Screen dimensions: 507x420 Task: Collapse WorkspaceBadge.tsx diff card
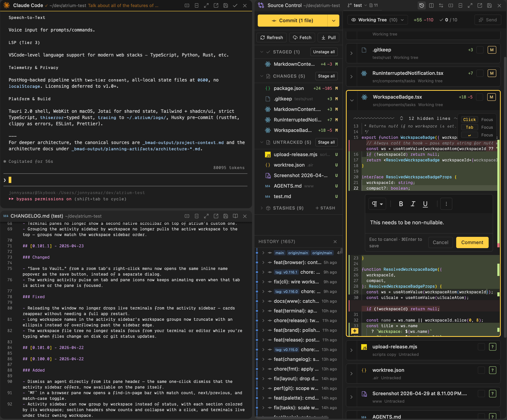coord(352,100)
